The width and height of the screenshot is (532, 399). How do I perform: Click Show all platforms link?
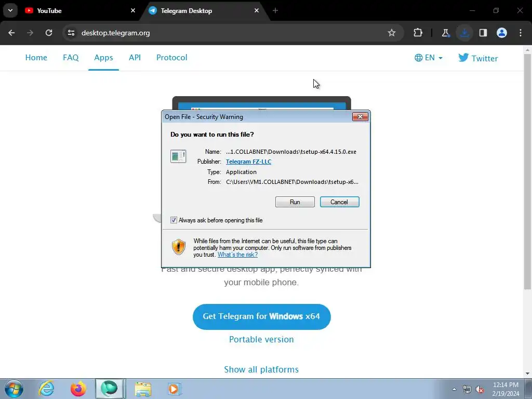(x=261, y=369)
